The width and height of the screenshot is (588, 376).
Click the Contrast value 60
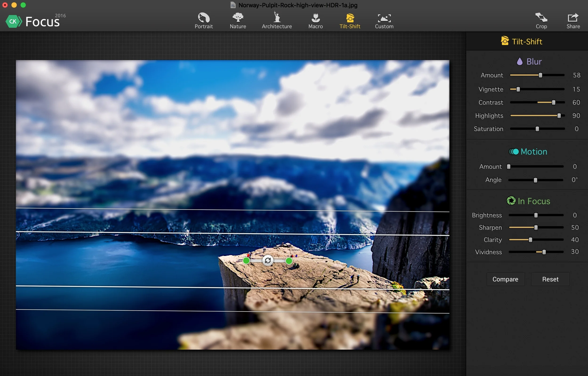(576, 102)
